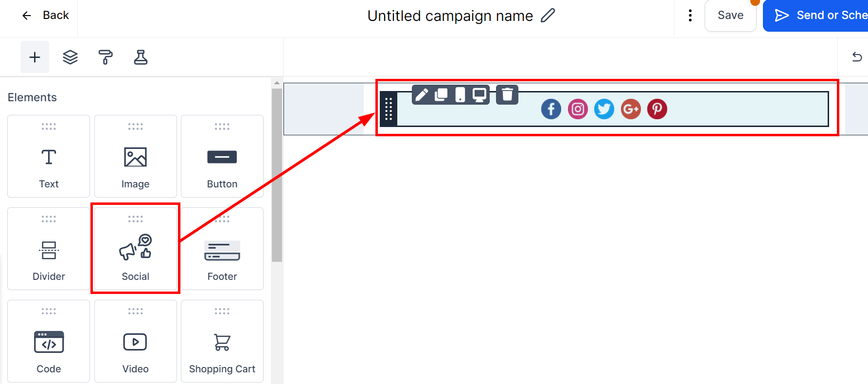Click the Pinterest social icon
This screenshot has height=384, width=868.
tap(657, 109)
